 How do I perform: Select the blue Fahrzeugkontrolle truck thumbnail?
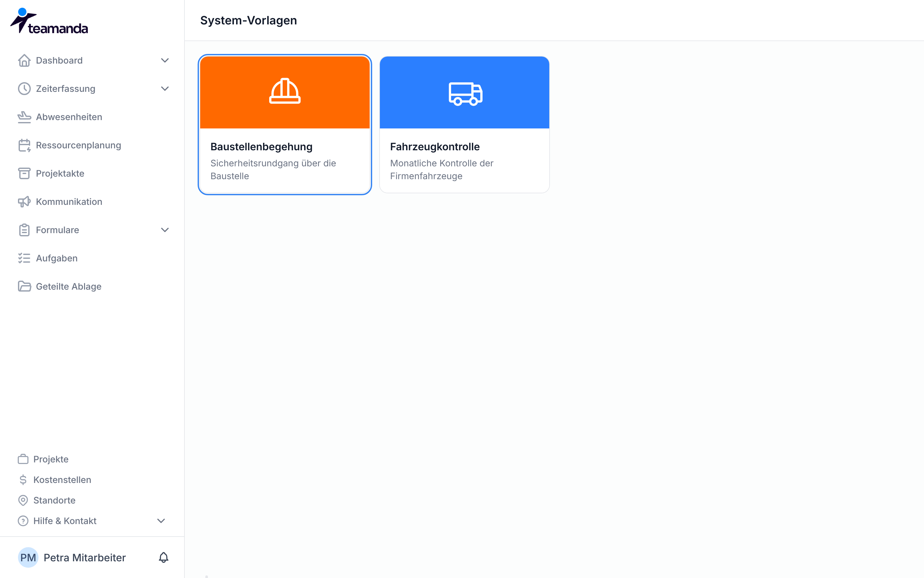[x=464, y=92]
